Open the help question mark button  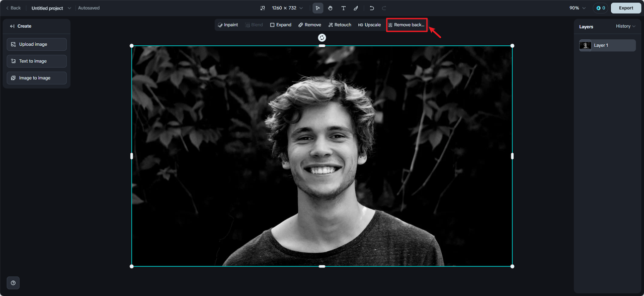point(13,283)
